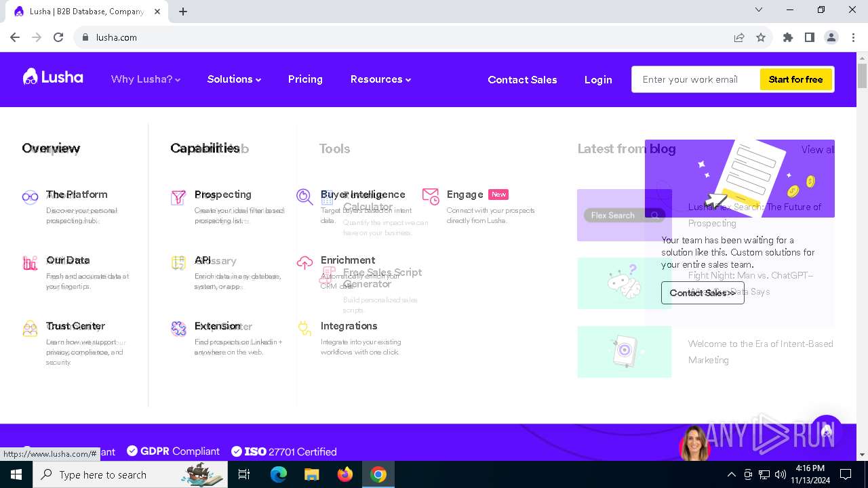Click the Prospecting funnel icon
Viewport: 868px width, 488px height.
tap(178, 197)
